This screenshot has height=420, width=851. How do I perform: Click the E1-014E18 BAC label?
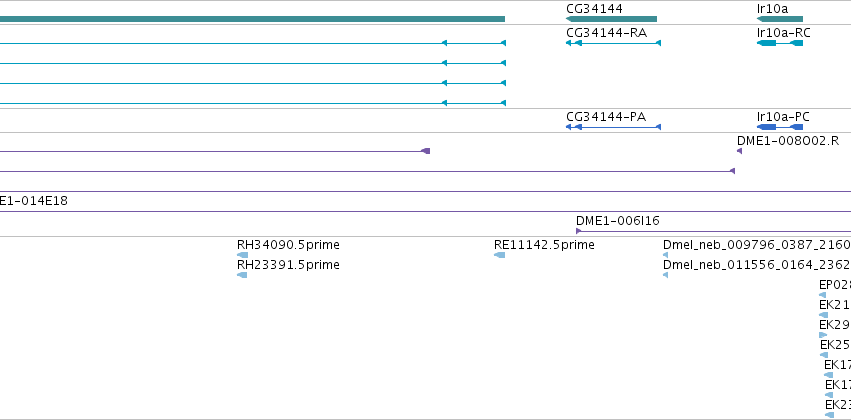34,201
